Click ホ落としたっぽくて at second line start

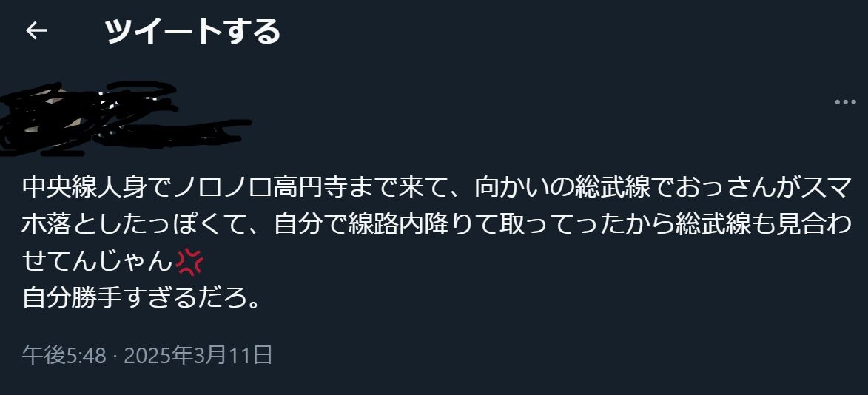[x=135, y=225]
